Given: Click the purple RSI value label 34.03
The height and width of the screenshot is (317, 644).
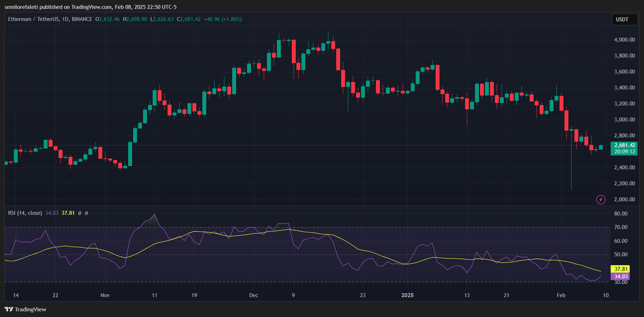Looking at the screenshot, I should pyautogui.click(x=621, y=277).
